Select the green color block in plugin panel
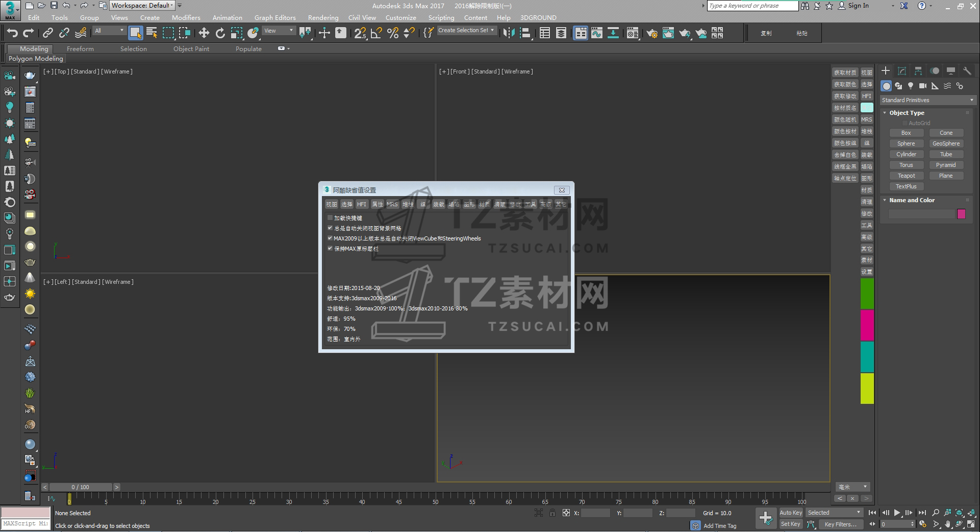This screenshot has width=980, height=532. point(867,294)
